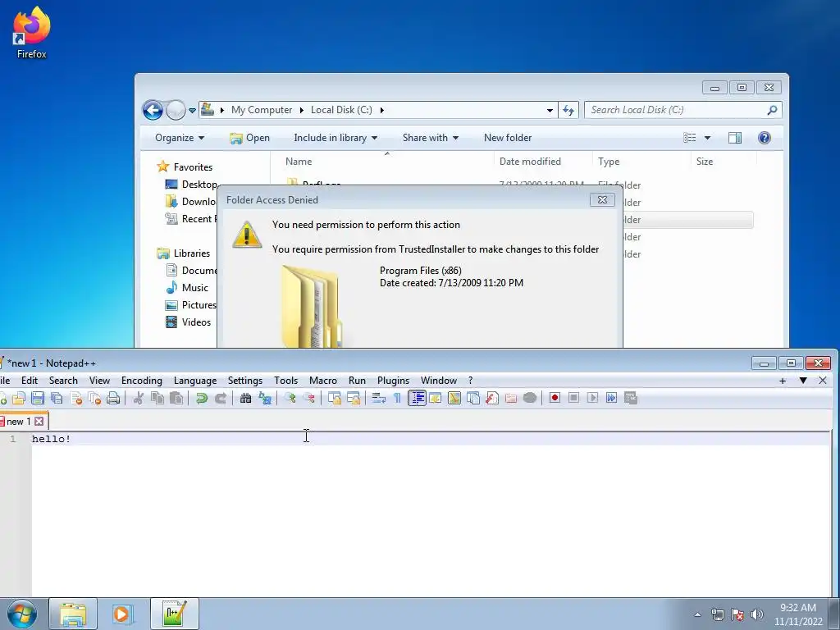Click the Redo arrow icon

(220, 398)
